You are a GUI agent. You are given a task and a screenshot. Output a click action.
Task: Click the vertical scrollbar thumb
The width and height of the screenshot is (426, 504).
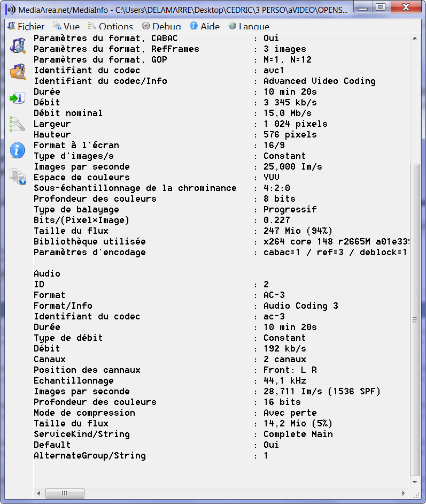coord(414,319)
